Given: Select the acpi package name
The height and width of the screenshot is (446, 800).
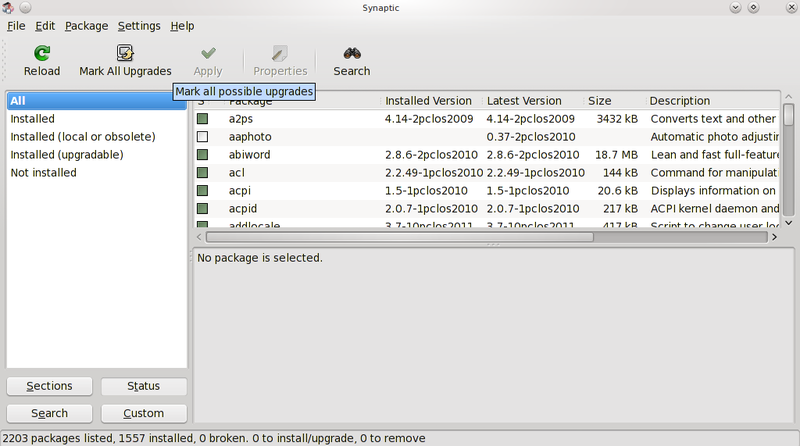Looking at the screenshot, I should pyautogui.click(x=240, y=191).
